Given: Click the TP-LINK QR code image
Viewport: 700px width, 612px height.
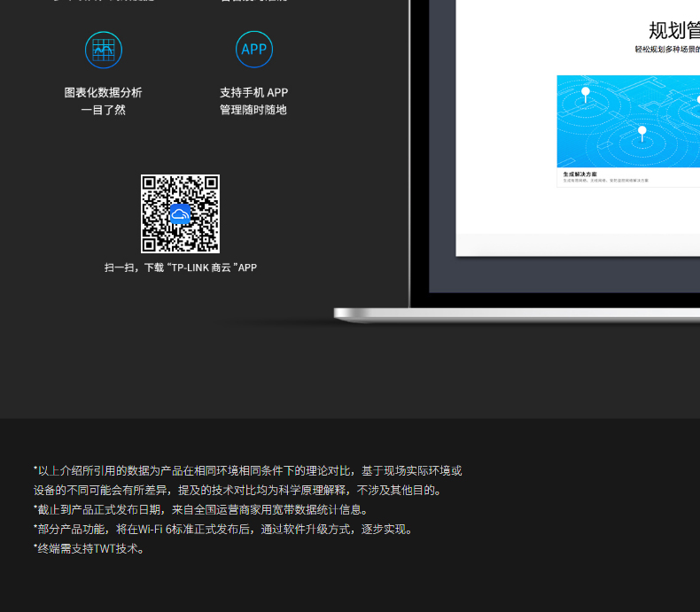Looking at the screenshot, I should click(180, 213).
